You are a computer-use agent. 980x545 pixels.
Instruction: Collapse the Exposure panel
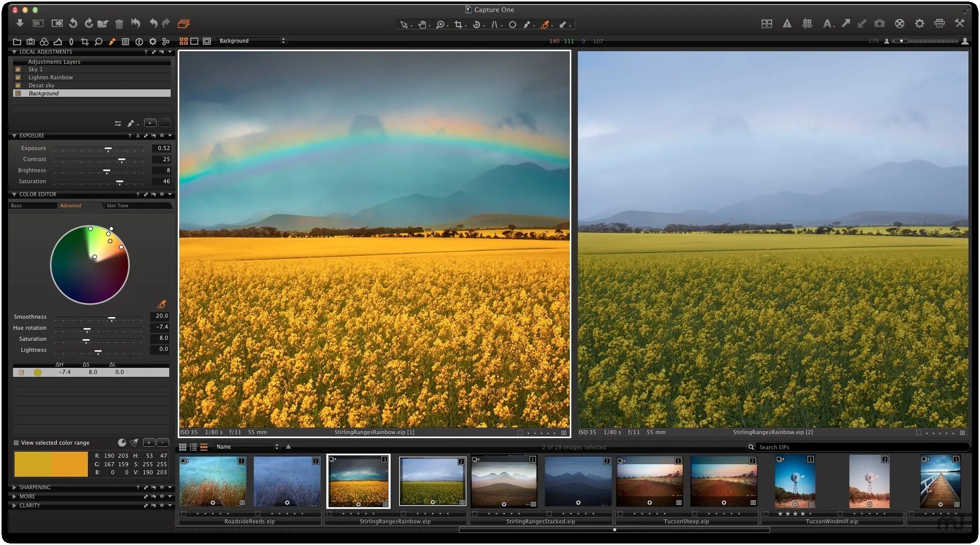(14, 135)
